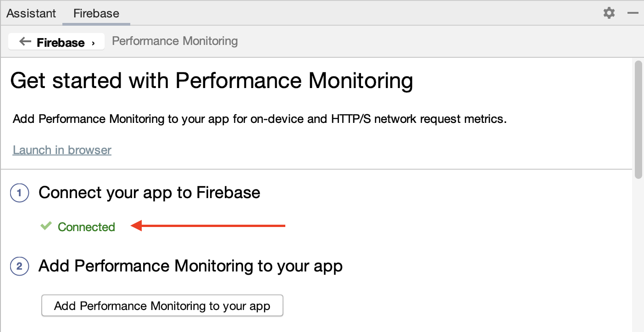Screen dimensions: 644x332
Task: Switch to the Assistant tab
Action: click(30, 13)
